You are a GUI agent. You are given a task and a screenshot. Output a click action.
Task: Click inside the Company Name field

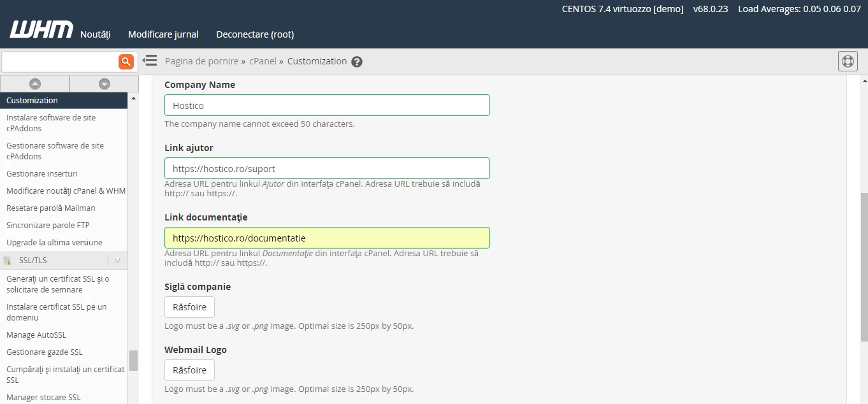tap(327, 105)
